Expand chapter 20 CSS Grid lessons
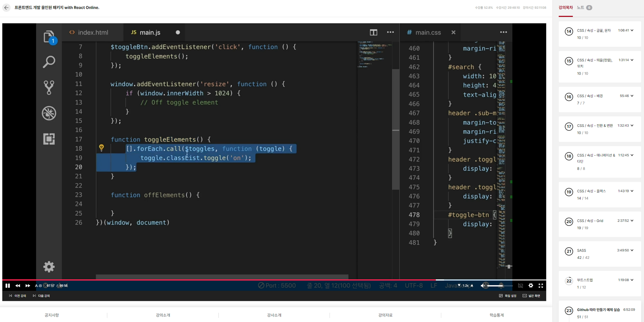The height and width of the screenshot is (322, 644). pos(632,221)
